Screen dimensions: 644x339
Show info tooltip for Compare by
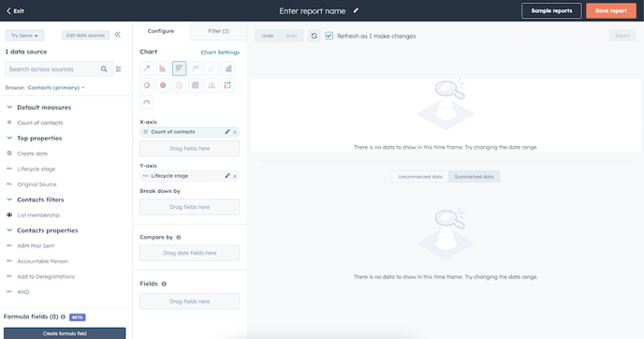pos(179,238)
